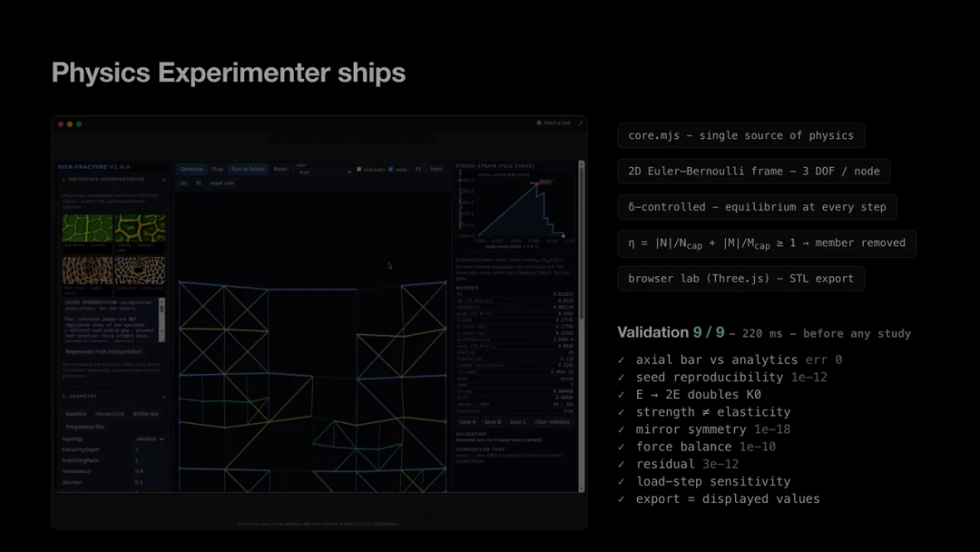Click save B overlay button

[493, 422]
